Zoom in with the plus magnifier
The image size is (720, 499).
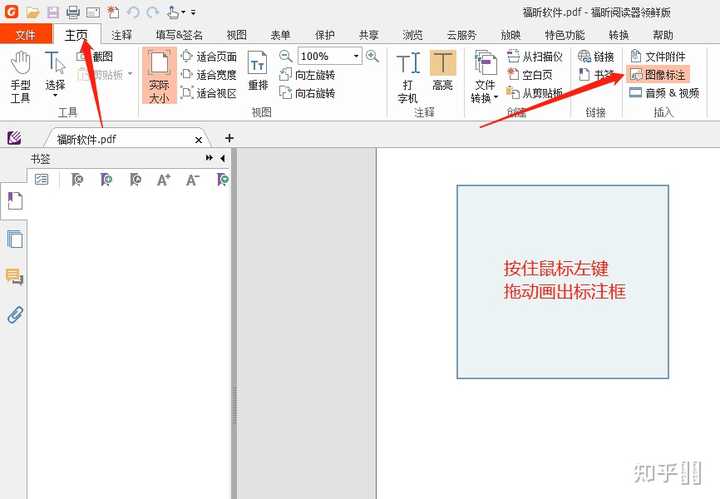[372, 56]
